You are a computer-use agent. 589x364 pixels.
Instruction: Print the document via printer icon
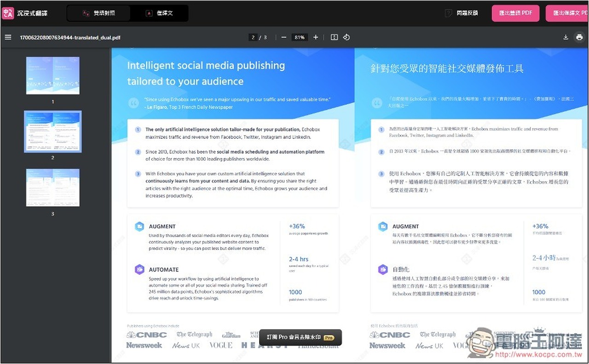click(x=579, y=37)
